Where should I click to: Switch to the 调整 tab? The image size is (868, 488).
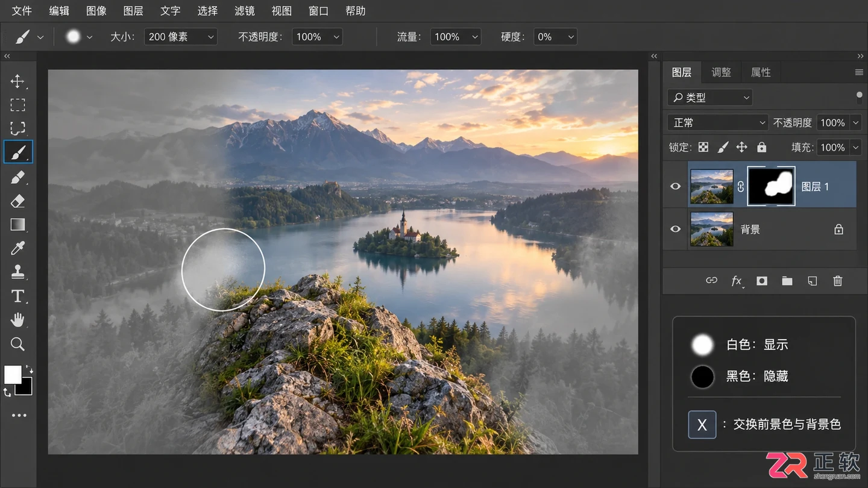(x=721, y=72)
